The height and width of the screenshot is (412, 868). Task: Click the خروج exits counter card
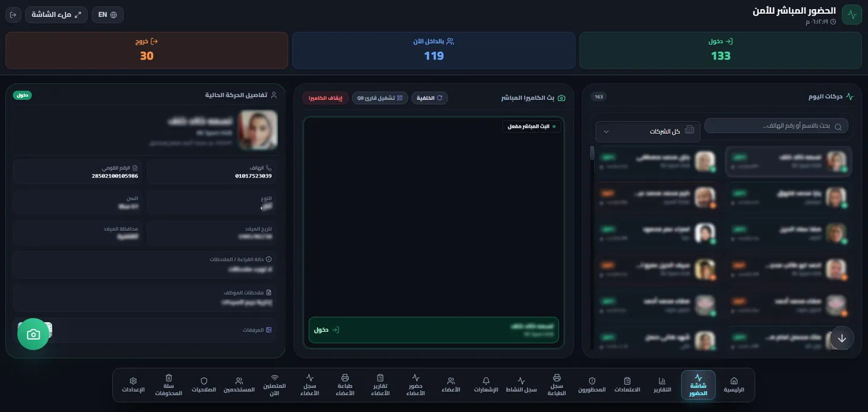[x=146, y=50]
